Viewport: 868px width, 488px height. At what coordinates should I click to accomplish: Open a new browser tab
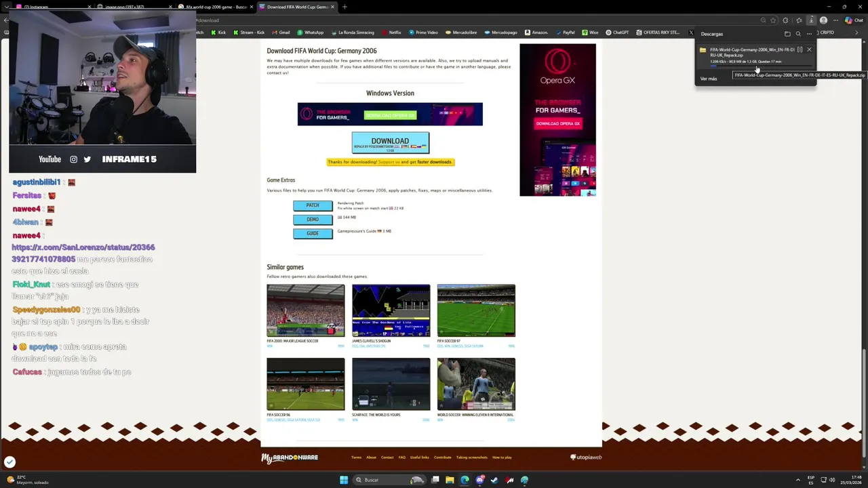tap(344, 7)
